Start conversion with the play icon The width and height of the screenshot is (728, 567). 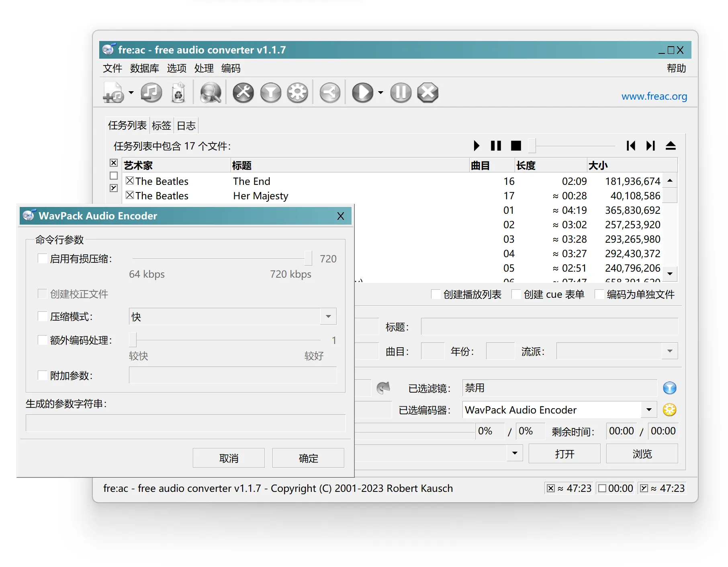pos(364,92)
